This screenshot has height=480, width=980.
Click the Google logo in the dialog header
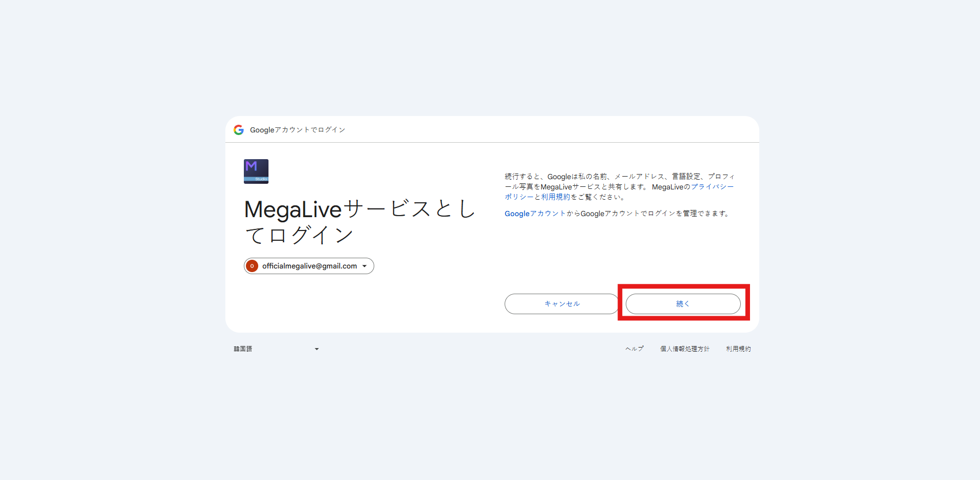[x=239, y=130]
